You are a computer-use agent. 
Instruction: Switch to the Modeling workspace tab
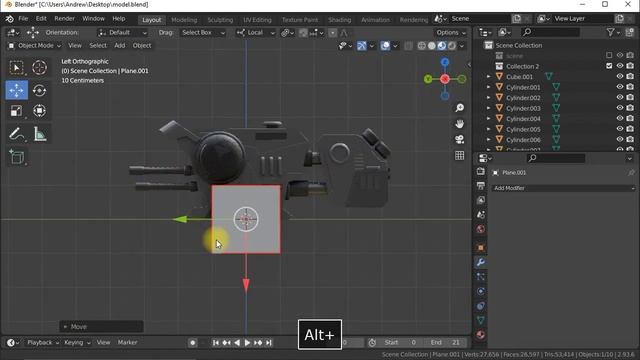pyautogui.click(x=184, y=20)
